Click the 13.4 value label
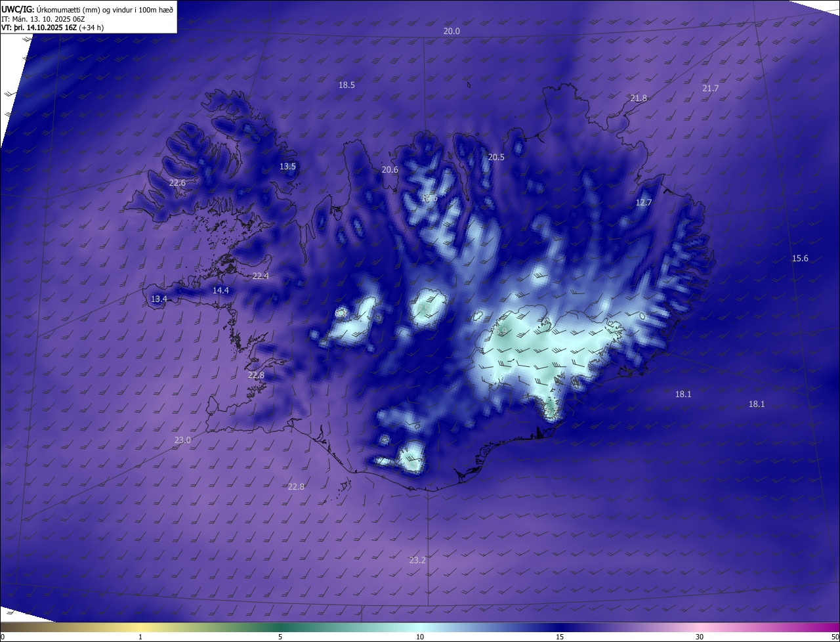Image resolution: width=840 pixels, height=642 pixels. point(159,299)
